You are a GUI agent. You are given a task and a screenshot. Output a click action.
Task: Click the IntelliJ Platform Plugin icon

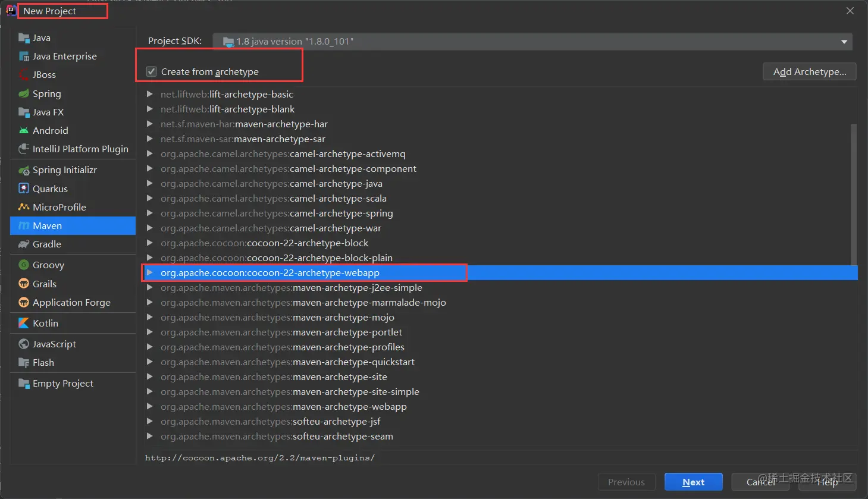click(24, 149)
